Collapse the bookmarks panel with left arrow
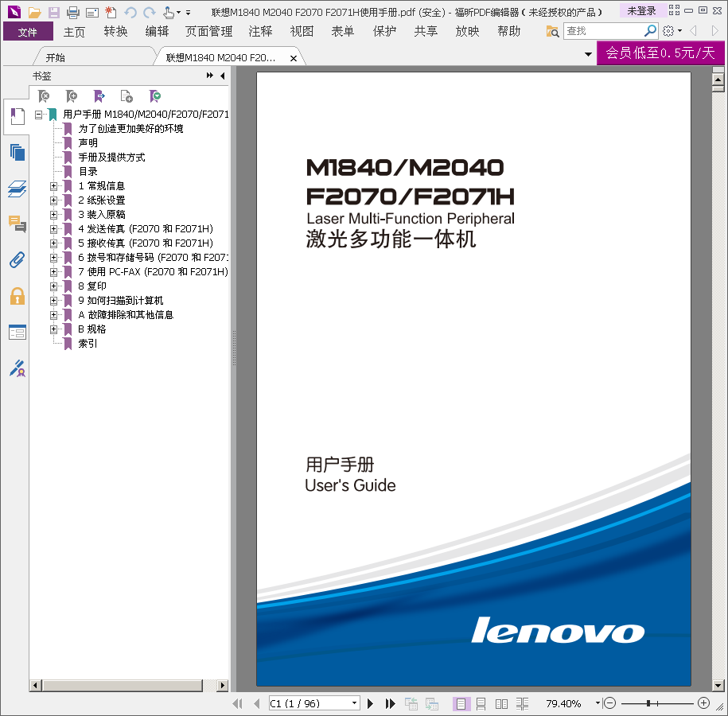The width and height of the screenshot is (728, 716). (x=223, y=76)
